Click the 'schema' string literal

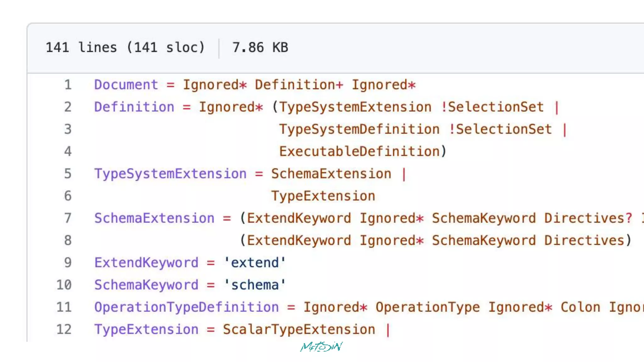tap(255, 285)
